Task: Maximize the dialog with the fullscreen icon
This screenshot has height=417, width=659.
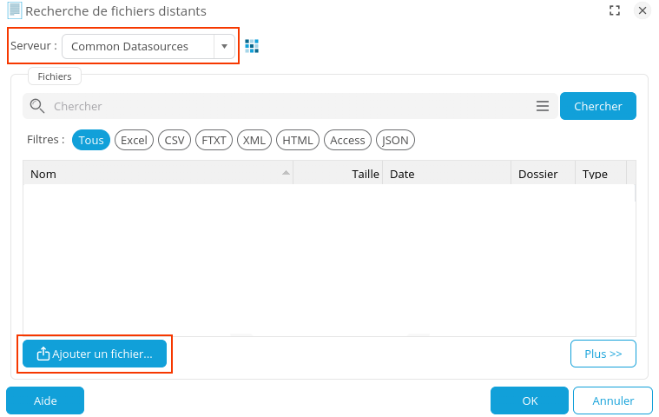Action: pyautogui.click(x=614, y=11)
